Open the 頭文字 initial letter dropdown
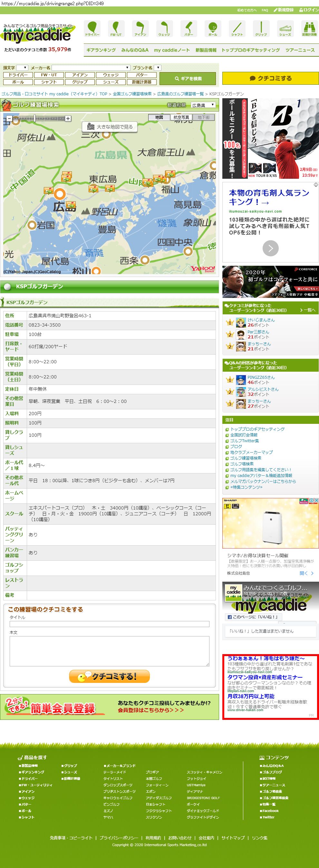Viewport: 319px width, 868px height. click(x=22, y=68)
